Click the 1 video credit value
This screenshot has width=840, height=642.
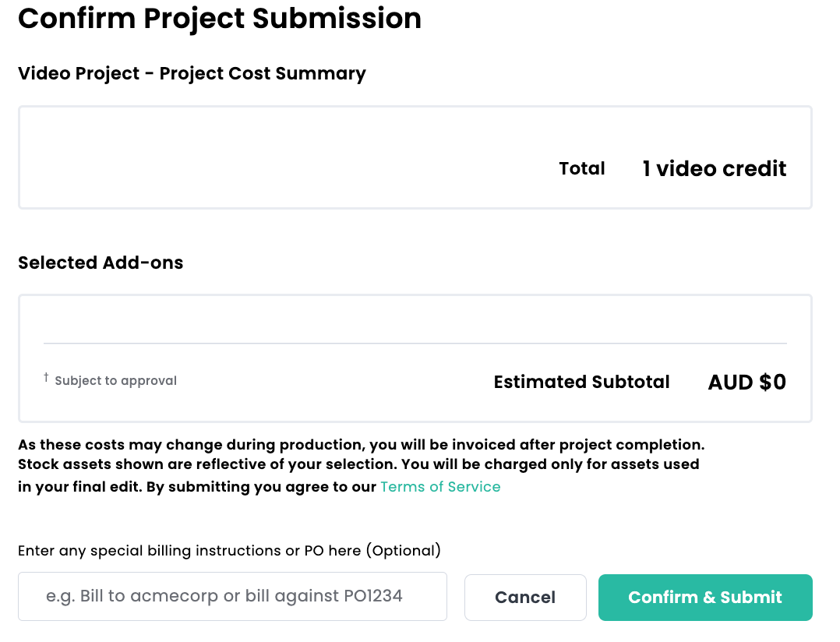click(x=714, y=168)
